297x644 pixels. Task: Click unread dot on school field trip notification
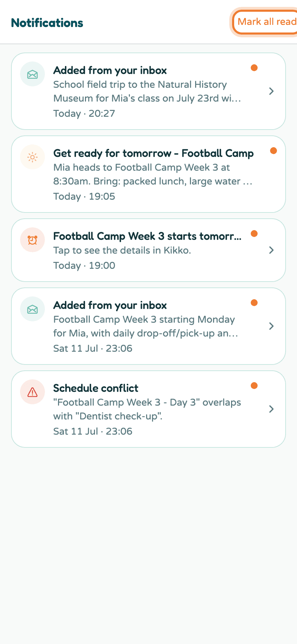coord(254,68)
